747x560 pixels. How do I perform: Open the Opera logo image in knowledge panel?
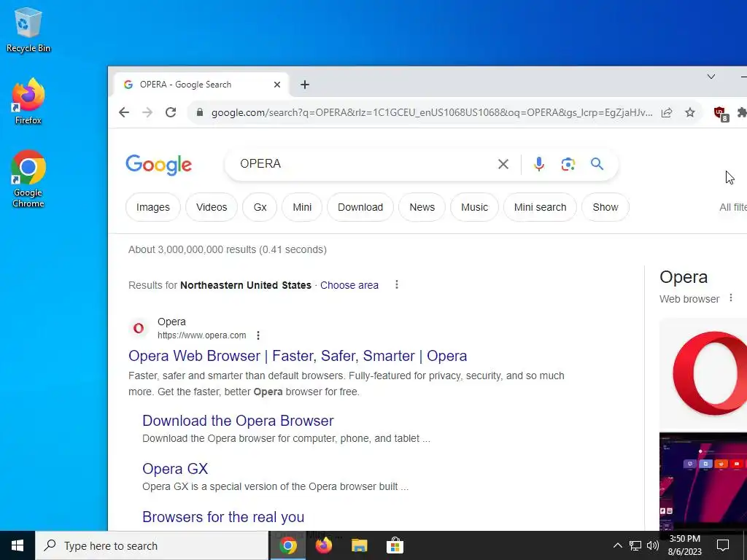703,374
